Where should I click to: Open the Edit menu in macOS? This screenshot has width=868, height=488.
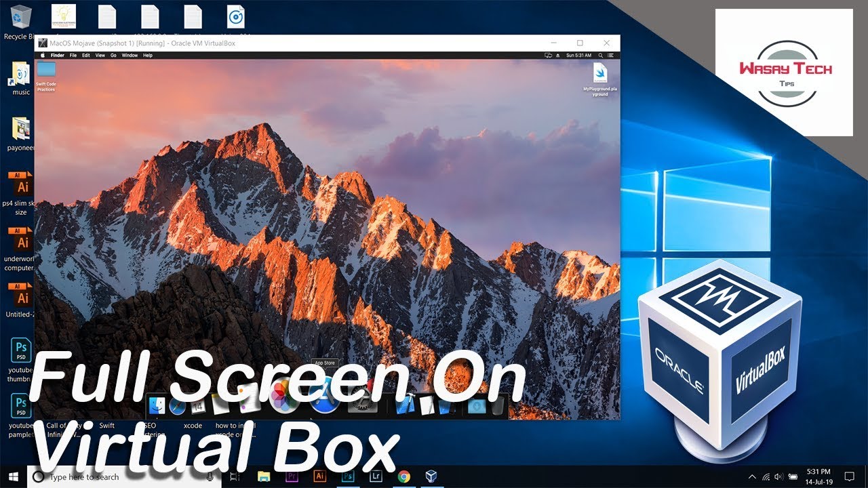click(86, 55)
